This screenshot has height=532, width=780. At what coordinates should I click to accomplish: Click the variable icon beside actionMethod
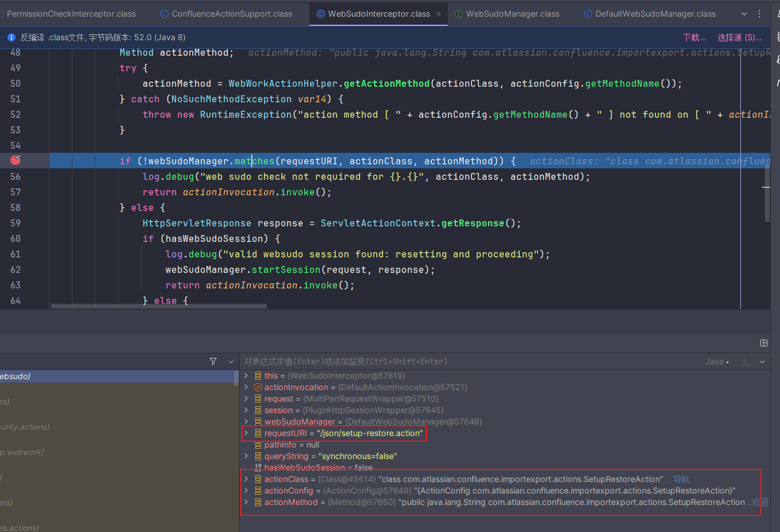tap(258, 502)
